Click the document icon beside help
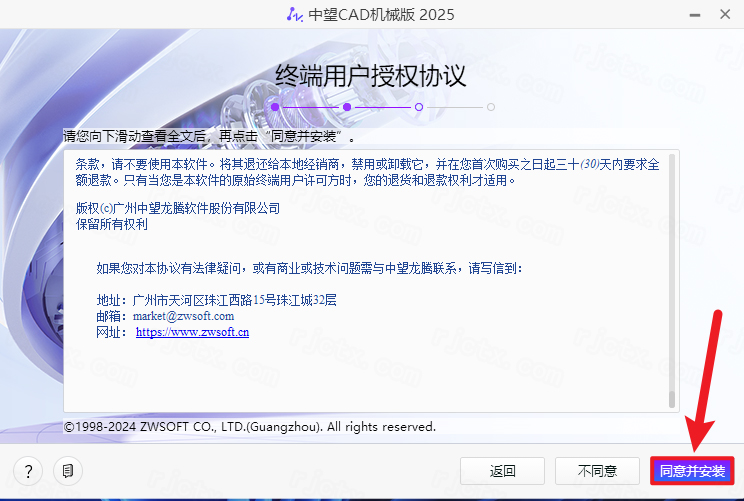This screenshot has width=744, height=501. pos(67,470)
